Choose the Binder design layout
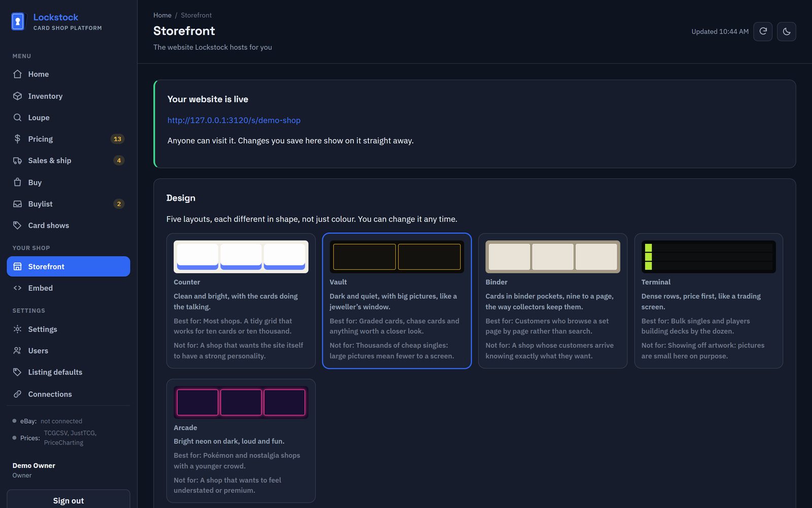 pos(553,301)
